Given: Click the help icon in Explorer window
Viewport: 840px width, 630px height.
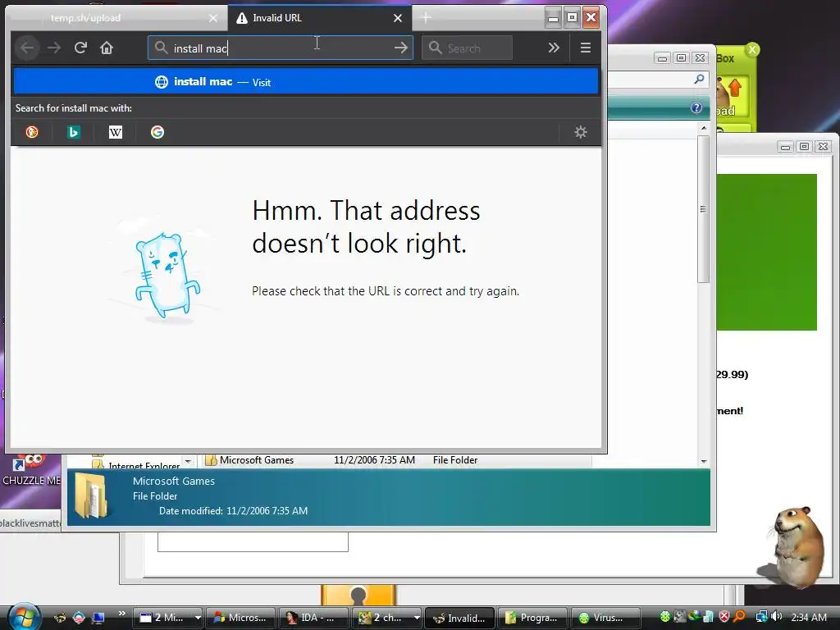Looking at the screenshot, I should tap(696, 107).
